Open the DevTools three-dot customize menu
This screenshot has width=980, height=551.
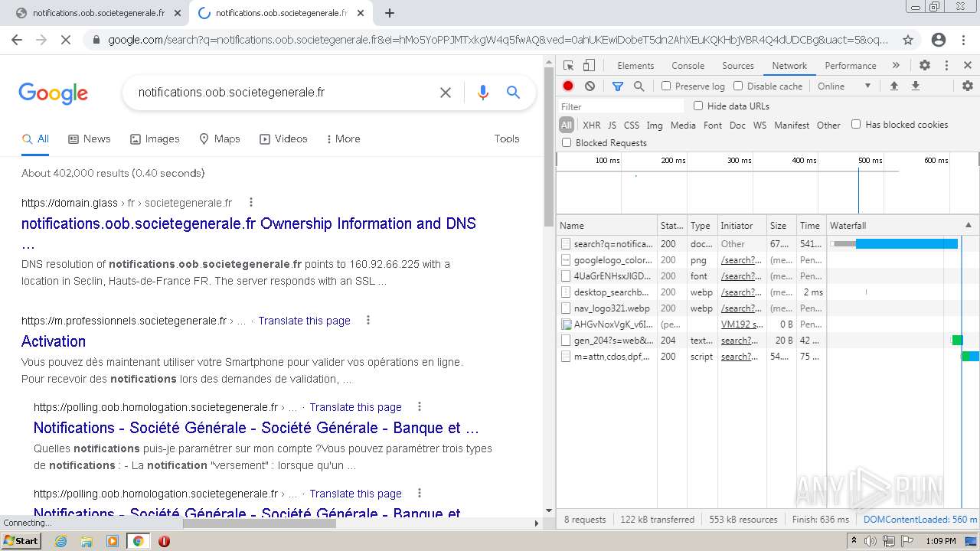(946, 66)
